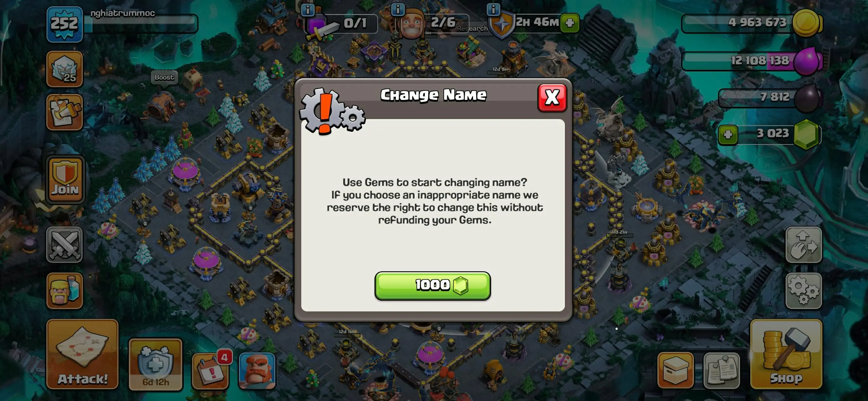Confirm name change with the 1000 gems button
The height and width of the screenshot is (401, 868).
[x=432, y=286]
